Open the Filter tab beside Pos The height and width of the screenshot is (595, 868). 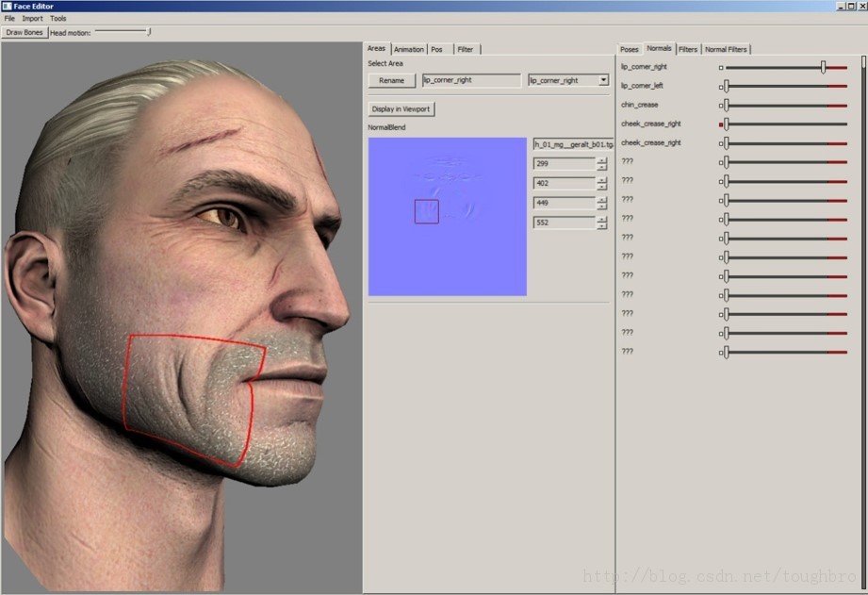coord(466,49)
